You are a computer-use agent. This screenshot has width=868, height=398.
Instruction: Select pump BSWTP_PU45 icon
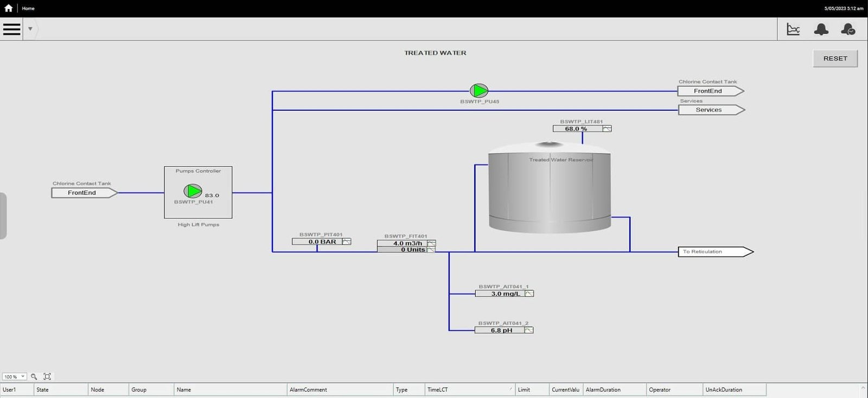coord(478,91)
